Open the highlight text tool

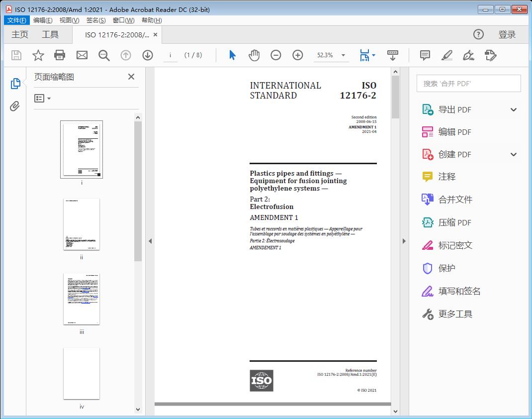click(x=446, y=55)
